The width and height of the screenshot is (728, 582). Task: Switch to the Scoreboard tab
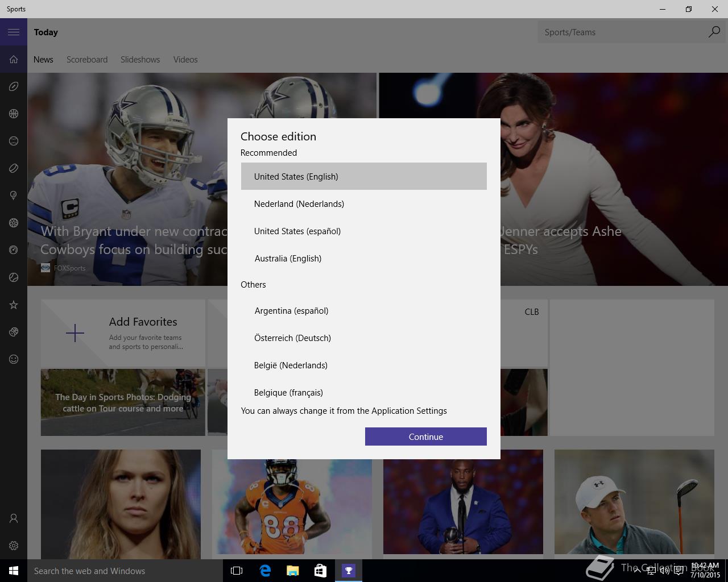coord(87,59)
